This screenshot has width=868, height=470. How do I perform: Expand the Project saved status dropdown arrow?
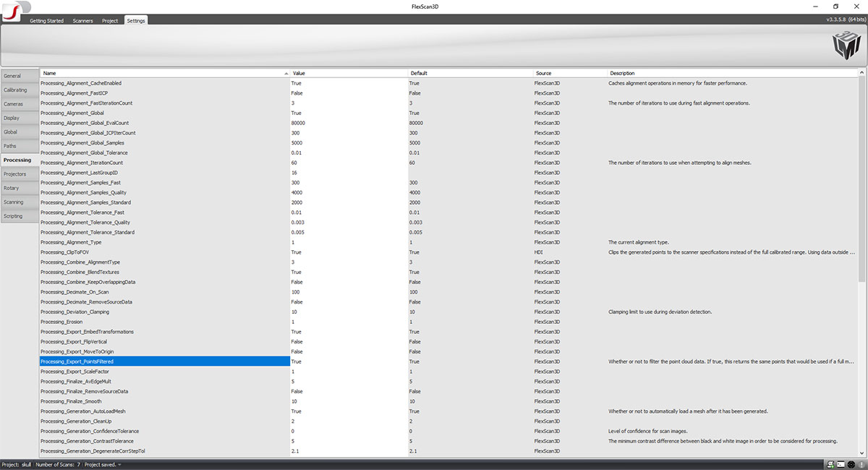(120, 464)
